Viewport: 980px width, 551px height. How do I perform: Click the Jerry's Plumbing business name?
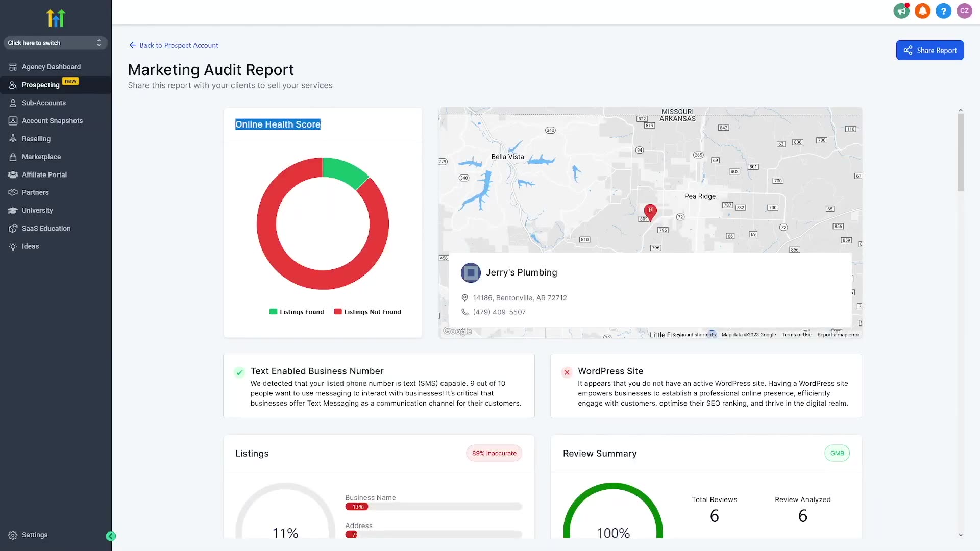(x=521, y=272)
